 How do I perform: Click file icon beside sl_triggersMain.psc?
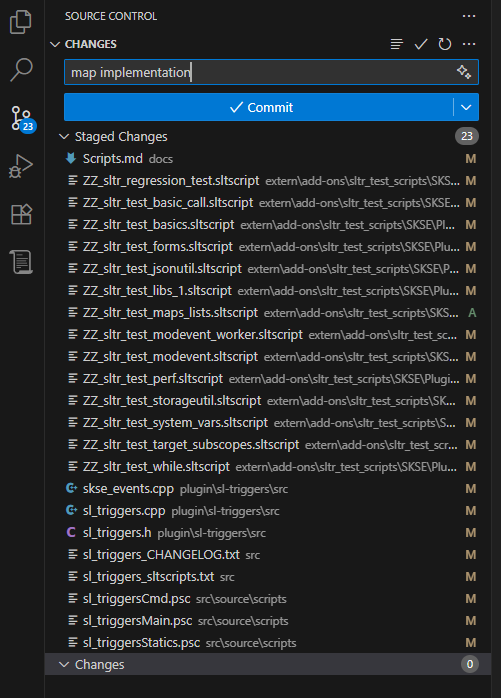coord(73,621)
